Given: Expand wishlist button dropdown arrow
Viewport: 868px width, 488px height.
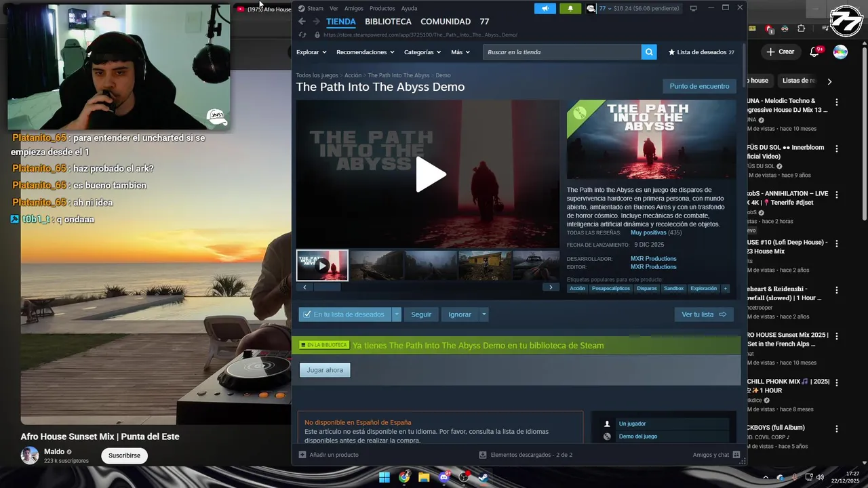Looking at the screenshot, I should click(x=397, y=314).
